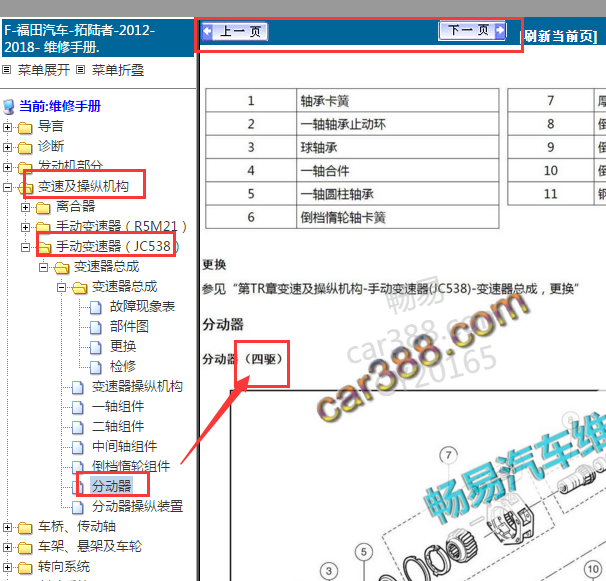Image resolution: width=606 pixels, height=581 pixels.
Task: Click the 变速器操纵机构 page icon
Action: 78,387
